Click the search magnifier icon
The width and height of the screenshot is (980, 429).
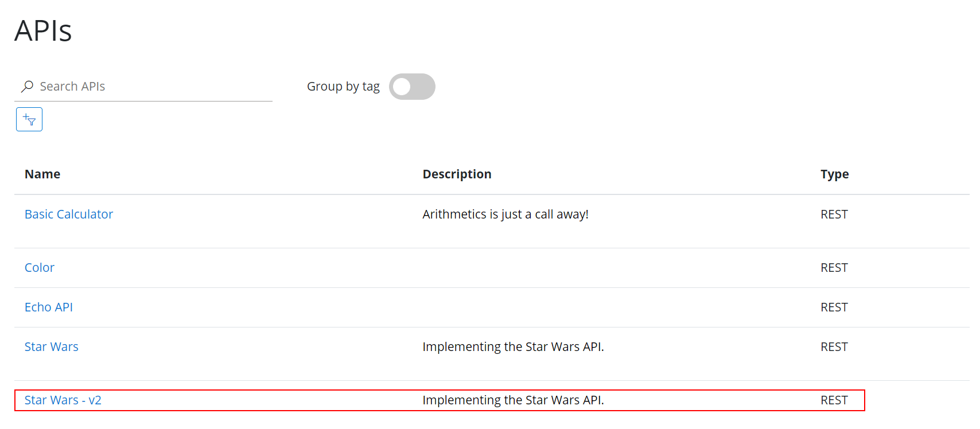[27, 87]
